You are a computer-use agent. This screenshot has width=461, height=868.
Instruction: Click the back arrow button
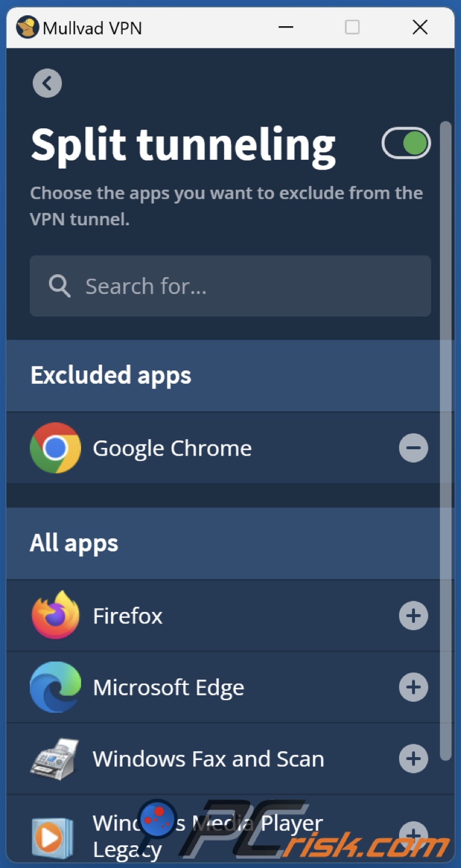[x=47, y=83]
